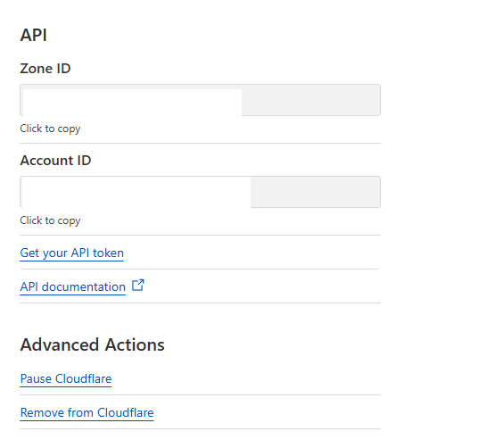This screenshot has width=503, height=448.
Task: Click gray right portion of Account ID box
Action: click(316, 192)
